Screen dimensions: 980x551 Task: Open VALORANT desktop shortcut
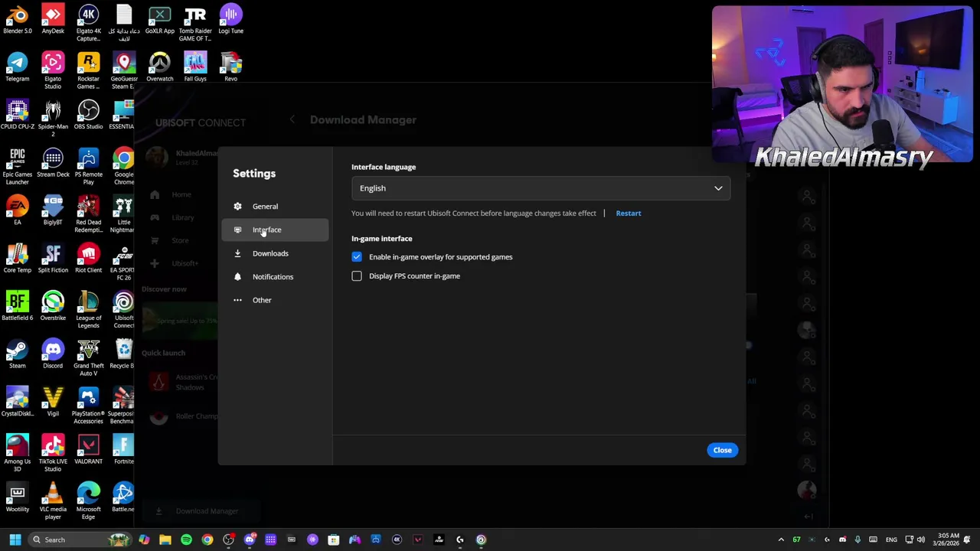pos(88,449)
